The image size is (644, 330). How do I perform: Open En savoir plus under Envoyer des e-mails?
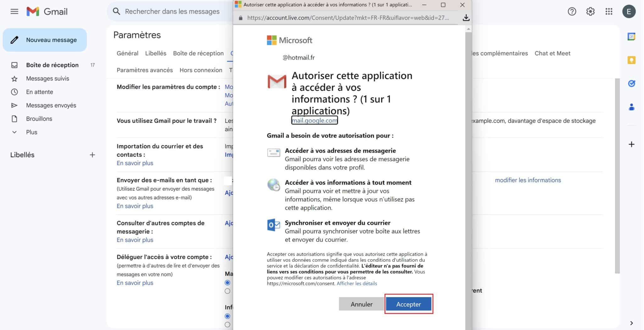tap(135, 206)
